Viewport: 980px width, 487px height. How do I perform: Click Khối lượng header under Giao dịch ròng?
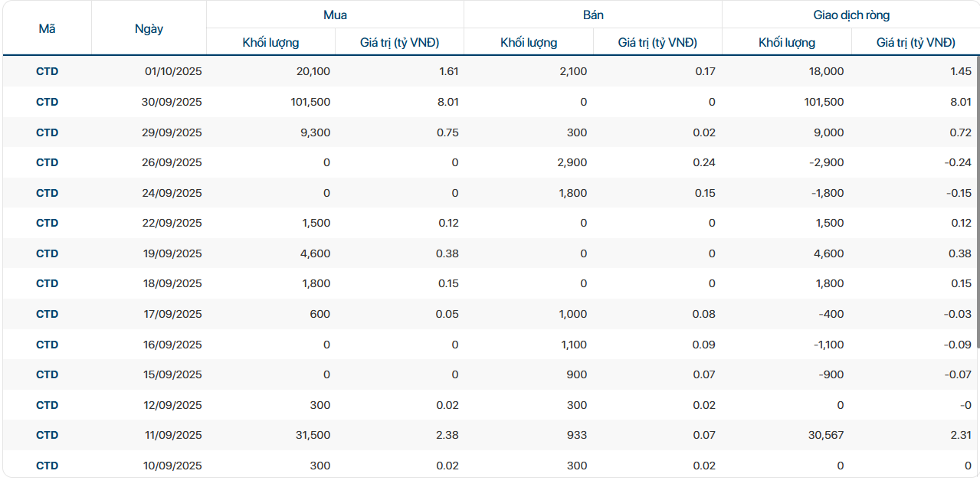pos(787,43)
